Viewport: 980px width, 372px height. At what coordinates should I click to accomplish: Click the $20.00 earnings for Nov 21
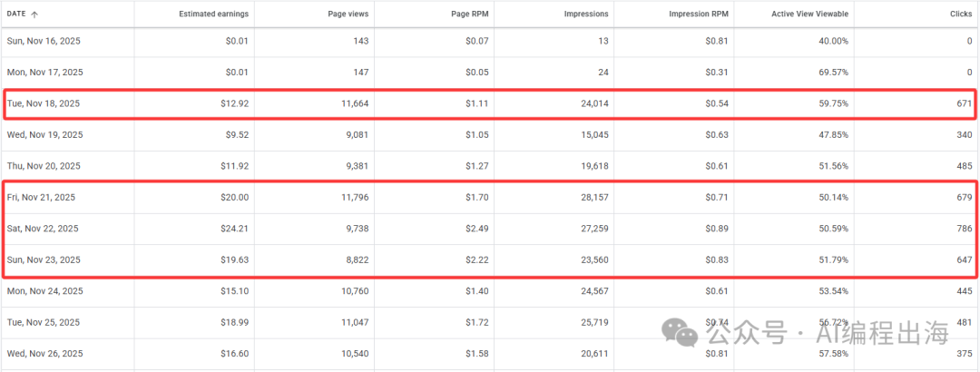click(235, 198)
